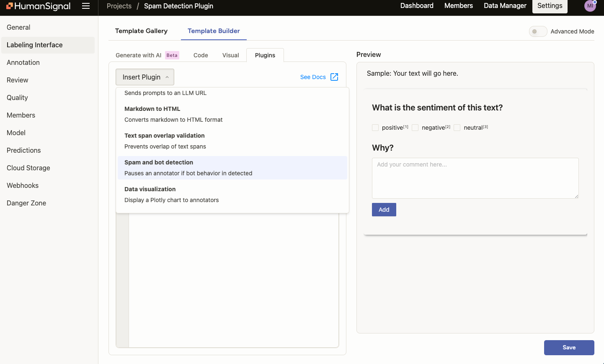Open Predictions settings
This screenshot has width=604, height=364.
[x=48, y=151]
